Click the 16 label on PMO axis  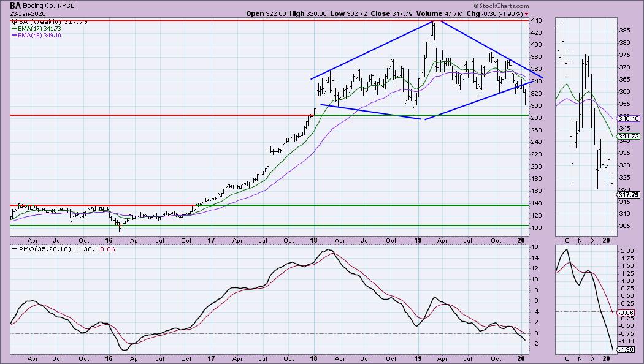click(535, 247)
